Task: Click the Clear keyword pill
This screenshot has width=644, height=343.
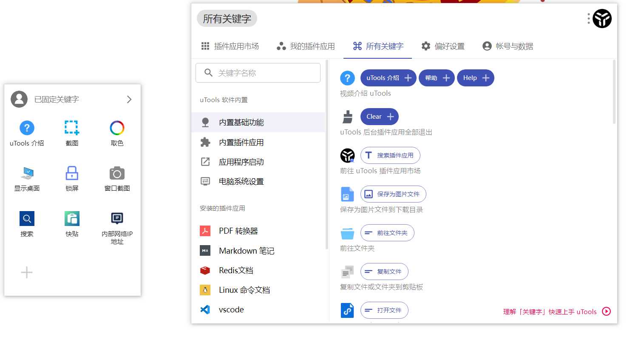Action: click(380, 117)
